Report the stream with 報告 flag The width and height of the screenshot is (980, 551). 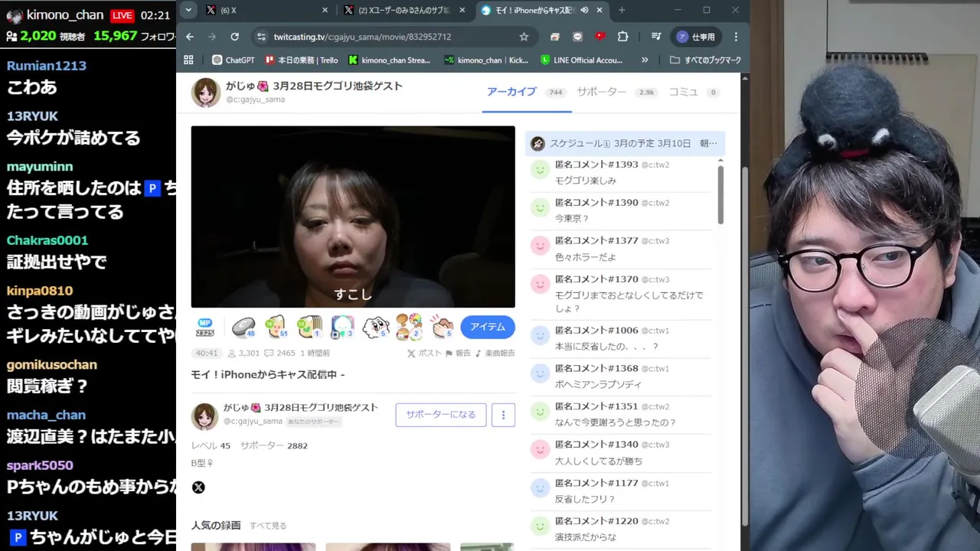(x=459, y=354)
